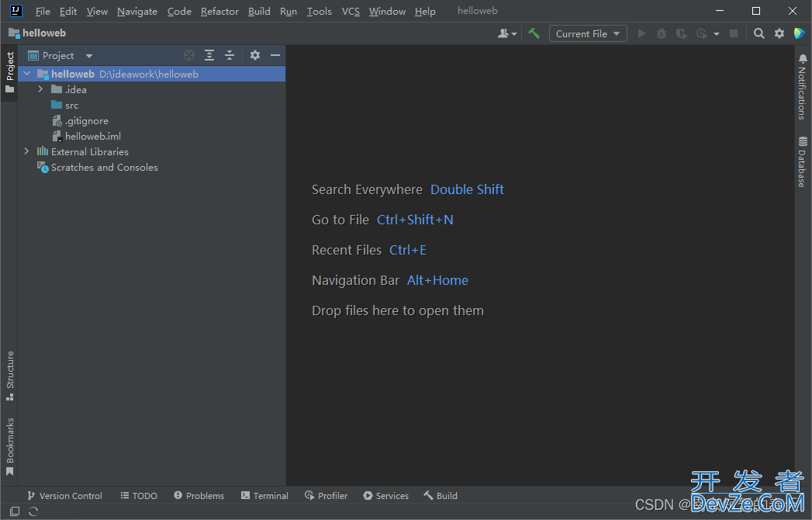The width and height of the screenshot is (812, 520).
Task: Toggle the Bookmarks tool window side tab
Action: (x=9, y=446)
